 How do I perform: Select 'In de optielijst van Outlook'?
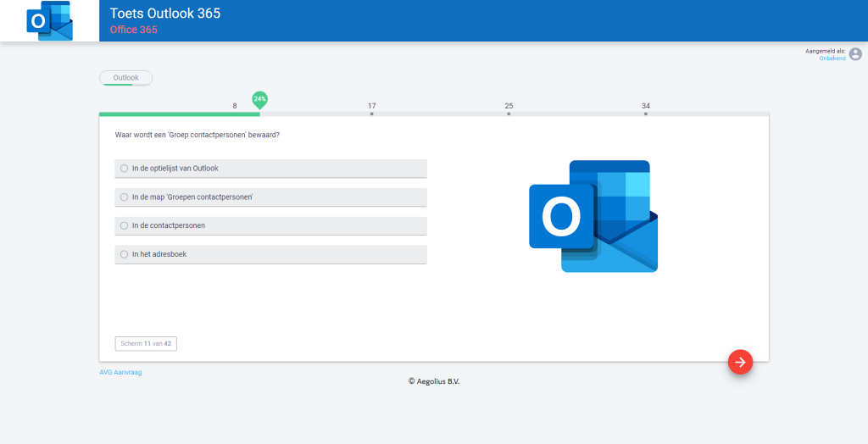click(x=270, y=169)
